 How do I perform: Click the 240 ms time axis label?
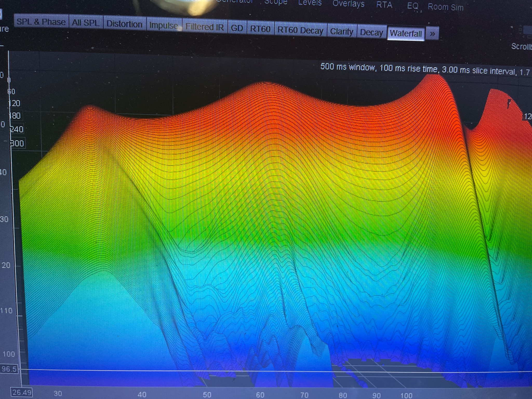coord(17,129)
